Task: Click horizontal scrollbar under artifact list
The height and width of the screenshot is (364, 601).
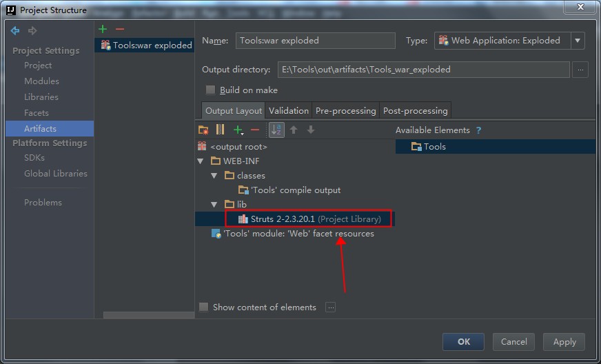Action: pyautogui.click(x=149, y=315)
